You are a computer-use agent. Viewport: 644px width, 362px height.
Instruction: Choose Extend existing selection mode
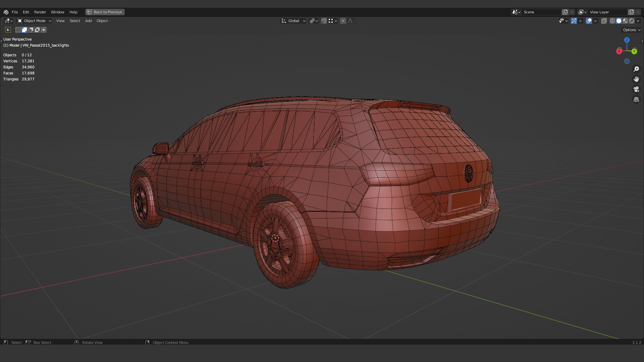24,30
